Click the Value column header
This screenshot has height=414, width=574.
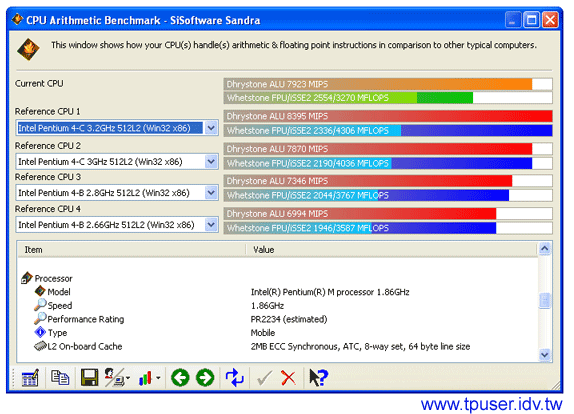(x=392, y=250)
